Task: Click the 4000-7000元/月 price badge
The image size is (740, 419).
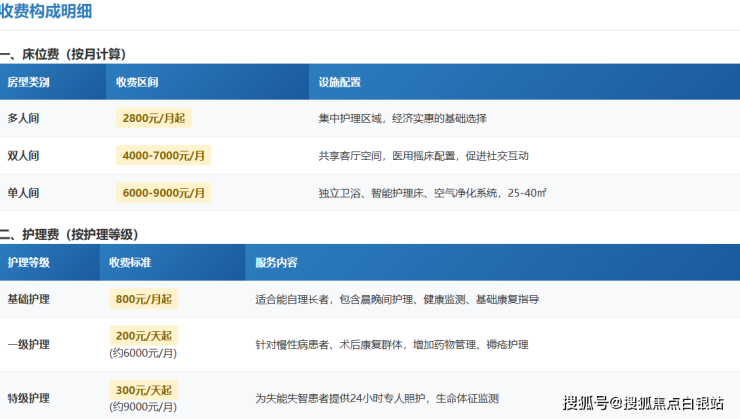Action: click(x=164, y=155)
